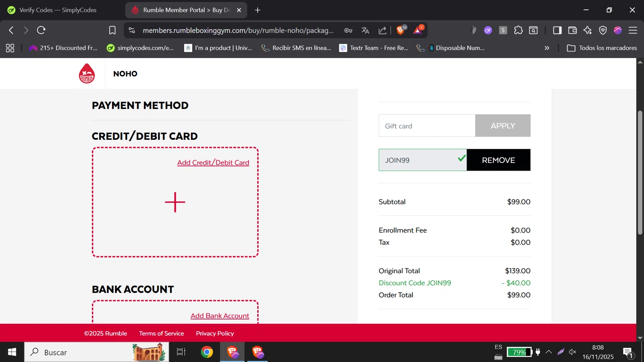Open simplycodes.com/e... bookmark
The width and height of the screenshot is (644, 362).
pos(140,48)
